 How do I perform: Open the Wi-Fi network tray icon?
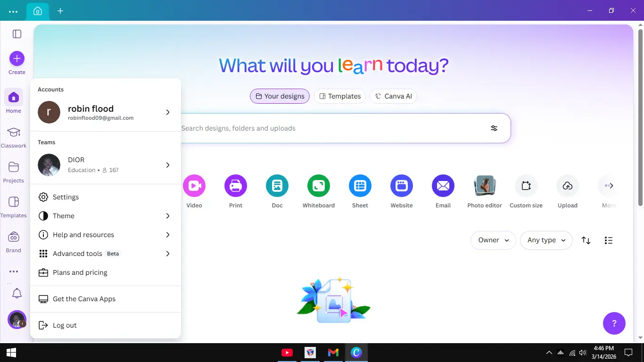click(x=572, y=353)
